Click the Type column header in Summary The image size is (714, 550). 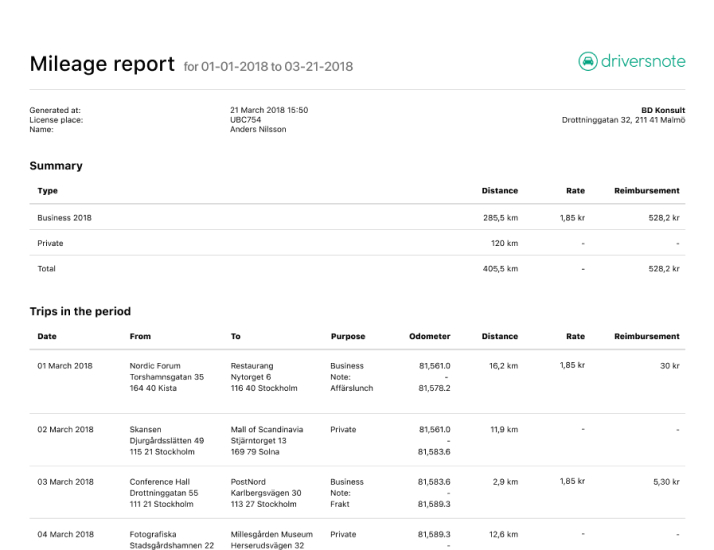coord(47,191)
